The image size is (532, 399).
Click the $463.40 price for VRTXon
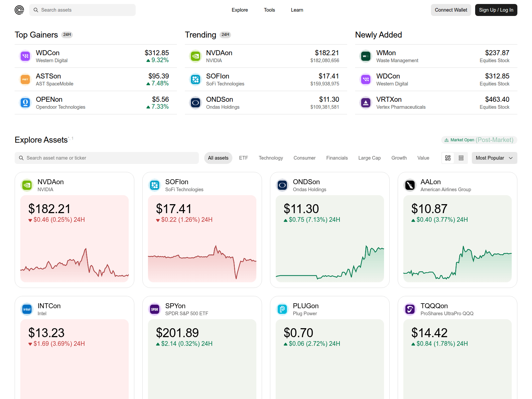497,99
